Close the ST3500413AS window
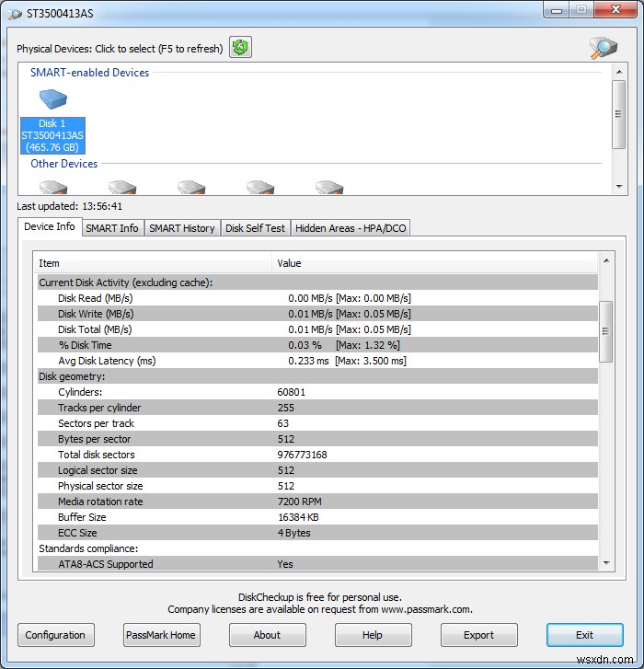 pos(615,10)
